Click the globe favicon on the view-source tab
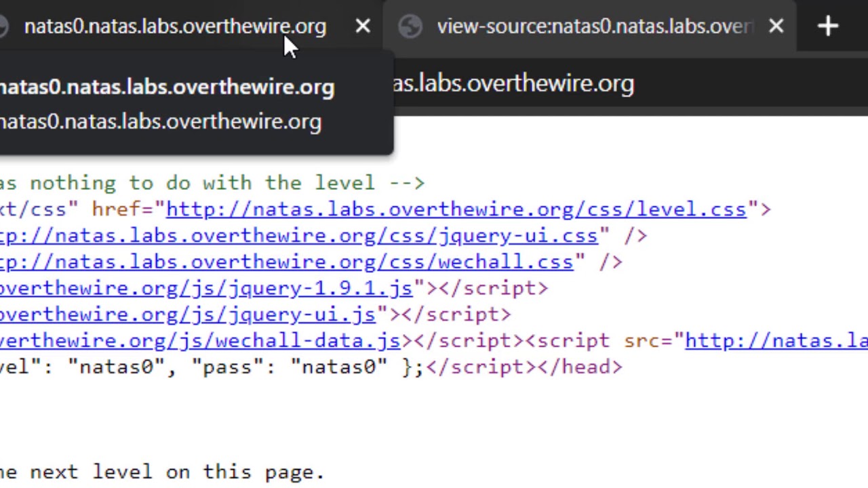This screenshot has height=488, width=868. point(410,26)
